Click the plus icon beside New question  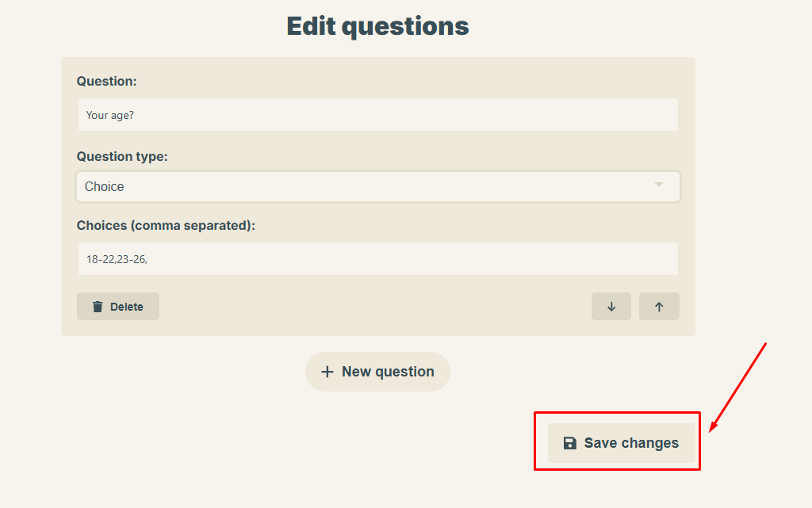click(x=327, y=372)
